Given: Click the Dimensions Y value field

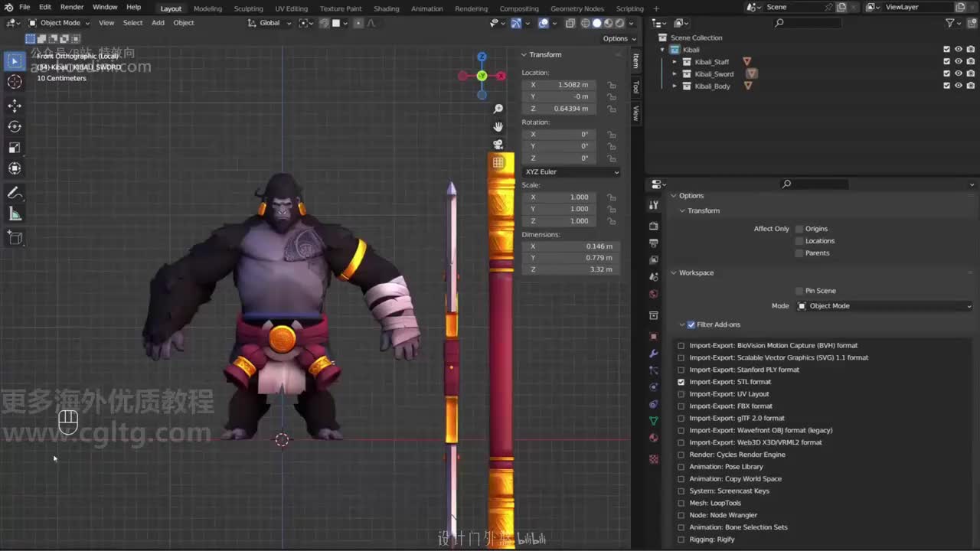Looking at the screenshot, I should click(571, 258).
